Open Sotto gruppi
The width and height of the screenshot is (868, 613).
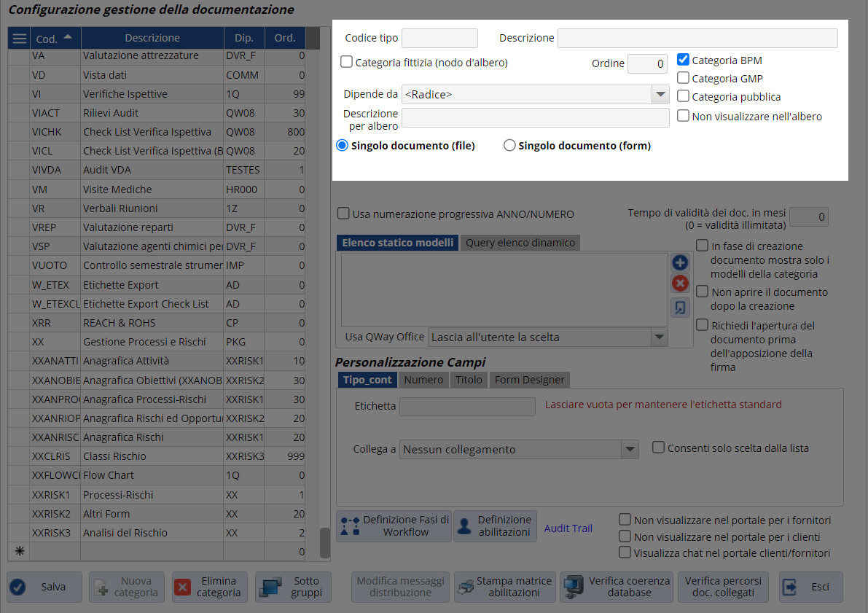(x=294, y=587)
